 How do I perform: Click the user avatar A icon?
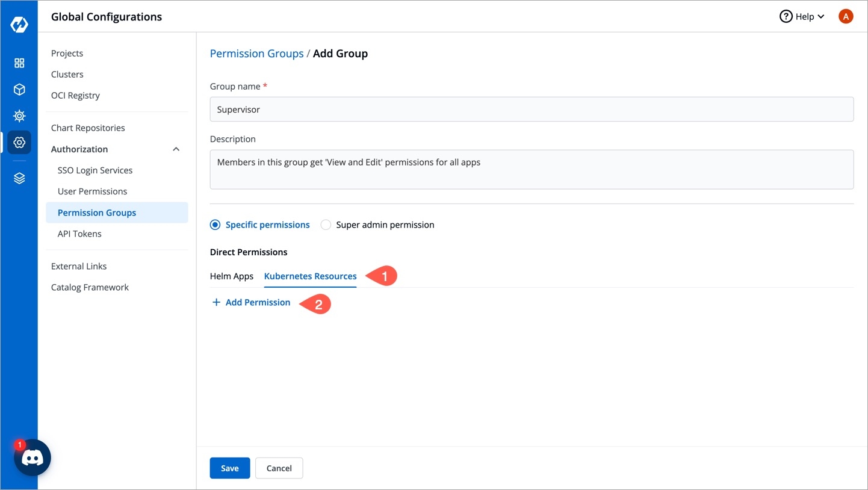click(845, 17)
